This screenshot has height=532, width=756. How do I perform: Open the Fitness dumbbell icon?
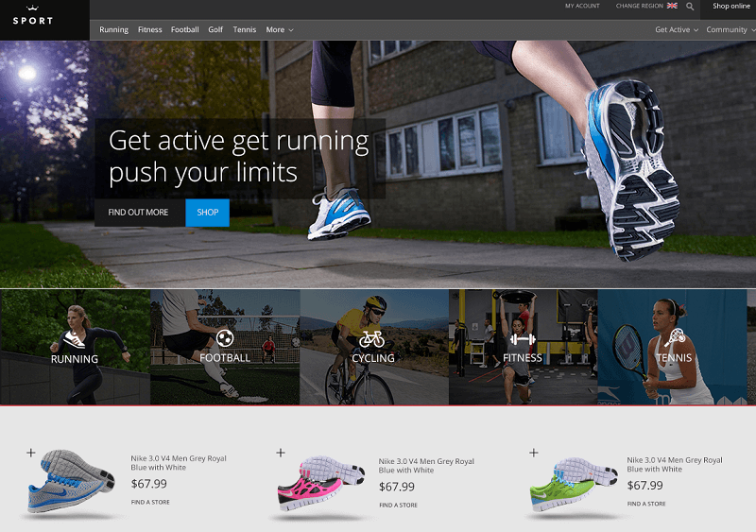click(523, 339)
